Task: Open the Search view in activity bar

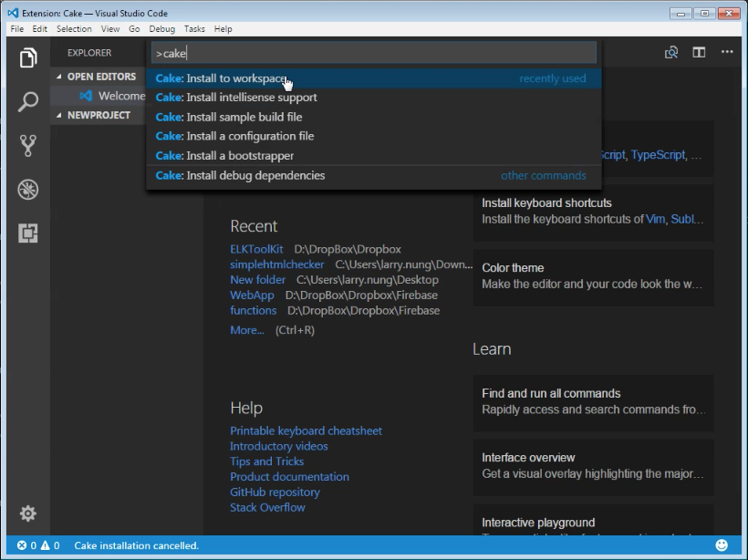Action: [28, 101]
